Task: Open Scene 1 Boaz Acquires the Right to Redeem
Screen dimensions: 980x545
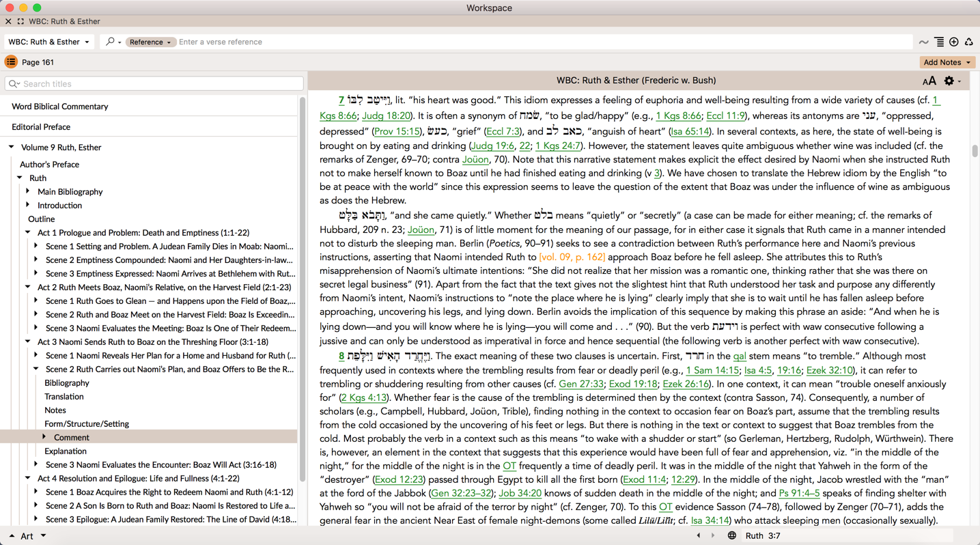Action: [169, 492]
